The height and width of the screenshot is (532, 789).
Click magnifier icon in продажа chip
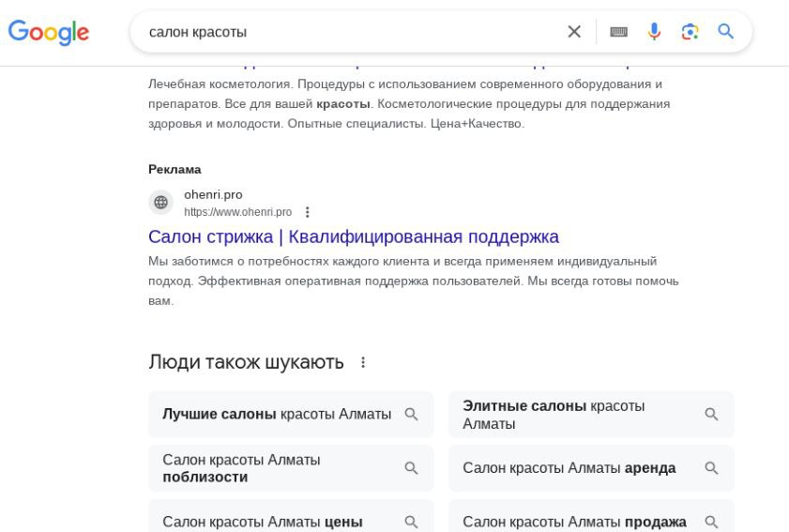tap(711, 522)
